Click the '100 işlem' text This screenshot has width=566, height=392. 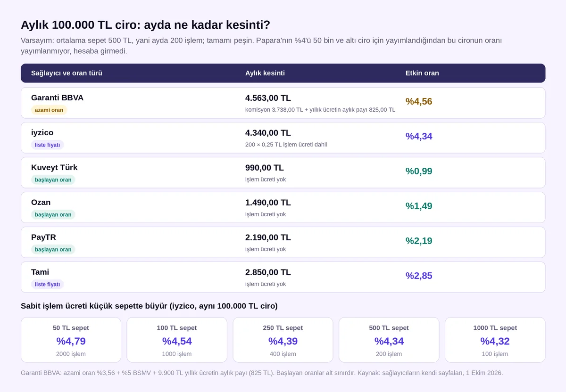[x=495, y=354]
